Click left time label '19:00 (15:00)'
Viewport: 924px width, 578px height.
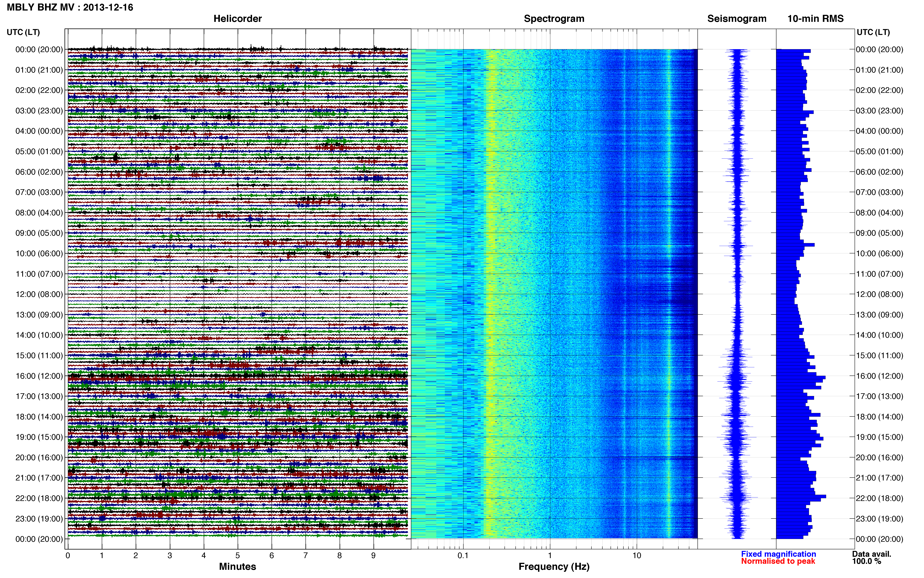pyautogui.click(x=39, y=437)
